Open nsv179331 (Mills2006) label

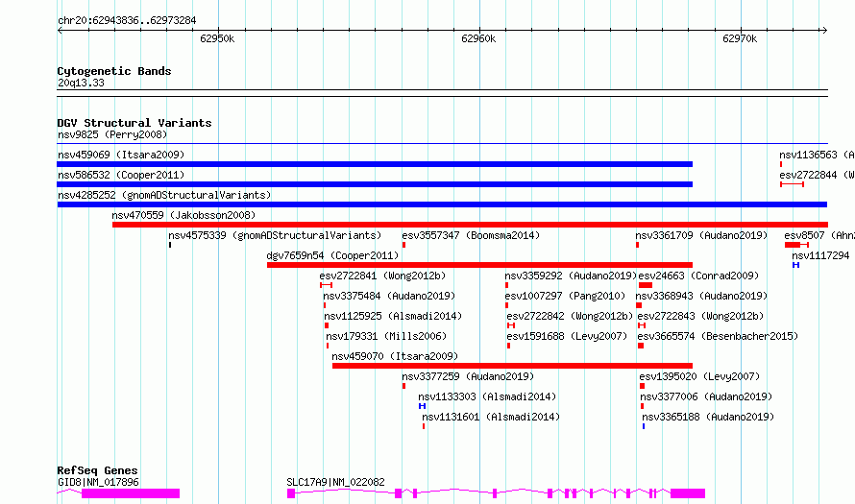[386, 336]
